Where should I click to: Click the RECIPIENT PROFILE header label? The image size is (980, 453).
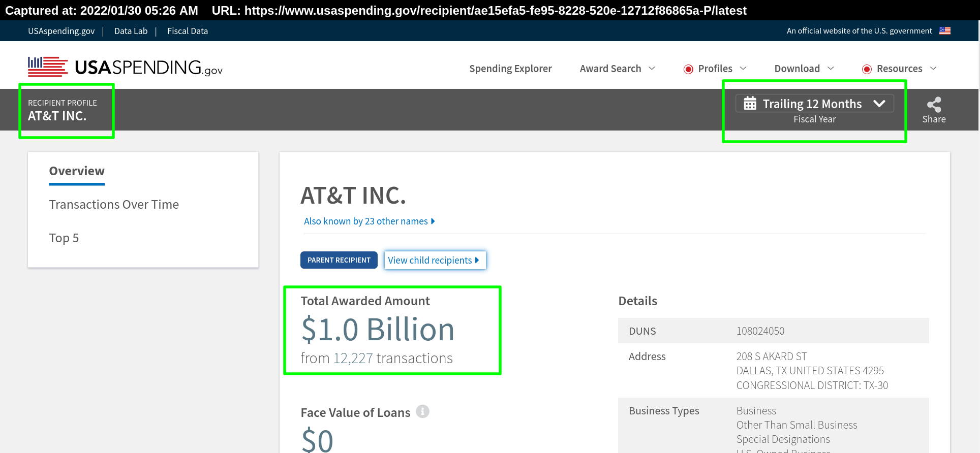[x=63, y=103]
